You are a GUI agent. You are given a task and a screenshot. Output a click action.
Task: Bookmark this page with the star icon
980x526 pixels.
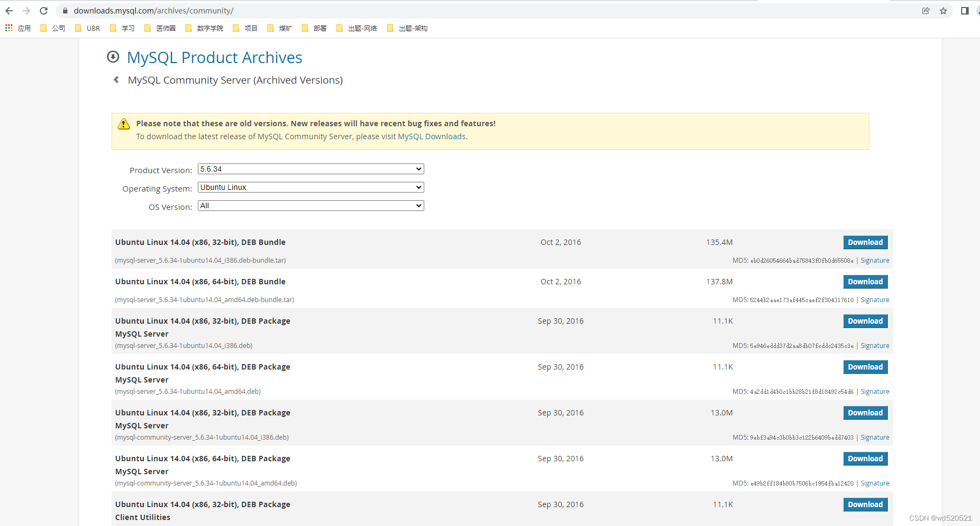pos(943,10)
